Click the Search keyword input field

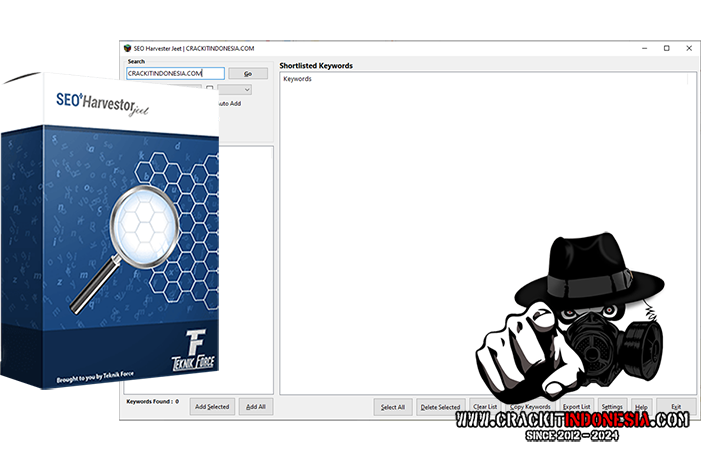click(x=174, y=74)
